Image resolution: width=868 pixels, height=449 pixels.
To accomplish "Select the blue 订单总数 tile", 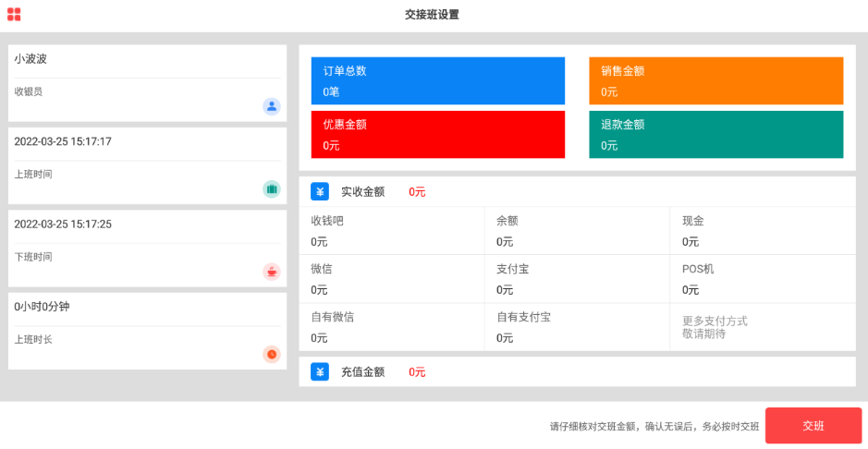I will pos(438,81).
